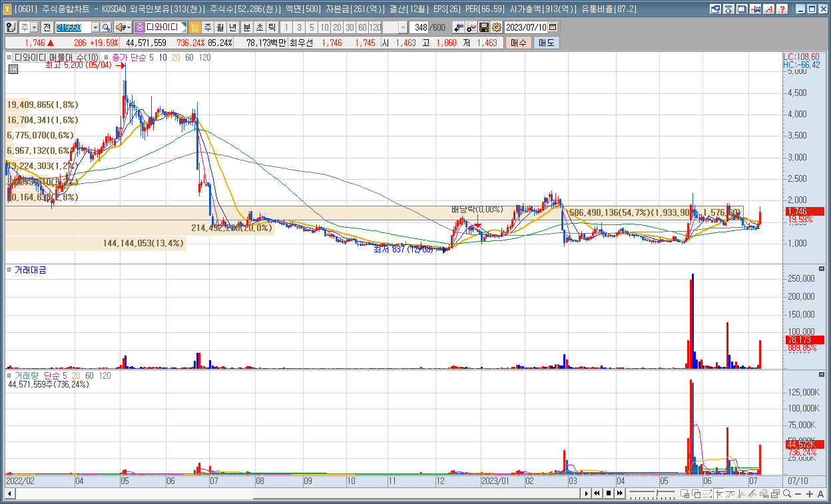Click the pin window icon in title bar

pos(756,9)
